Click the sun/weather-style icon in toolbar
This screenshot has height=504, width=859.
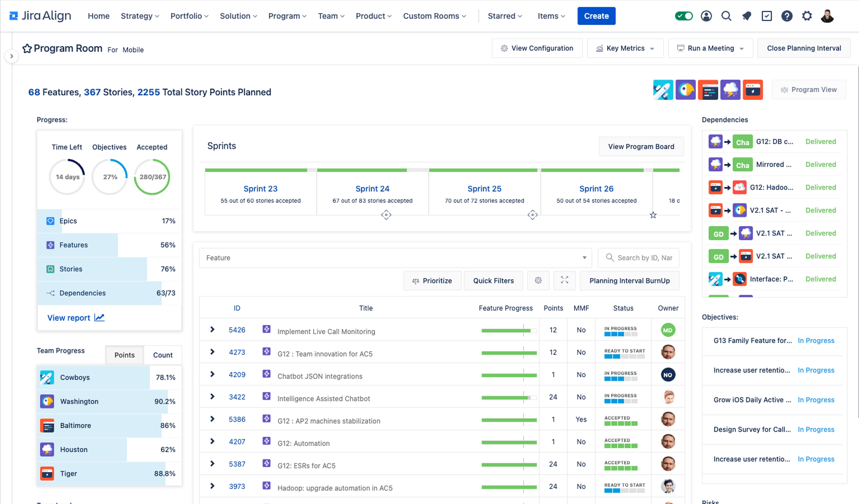[730, 90]
